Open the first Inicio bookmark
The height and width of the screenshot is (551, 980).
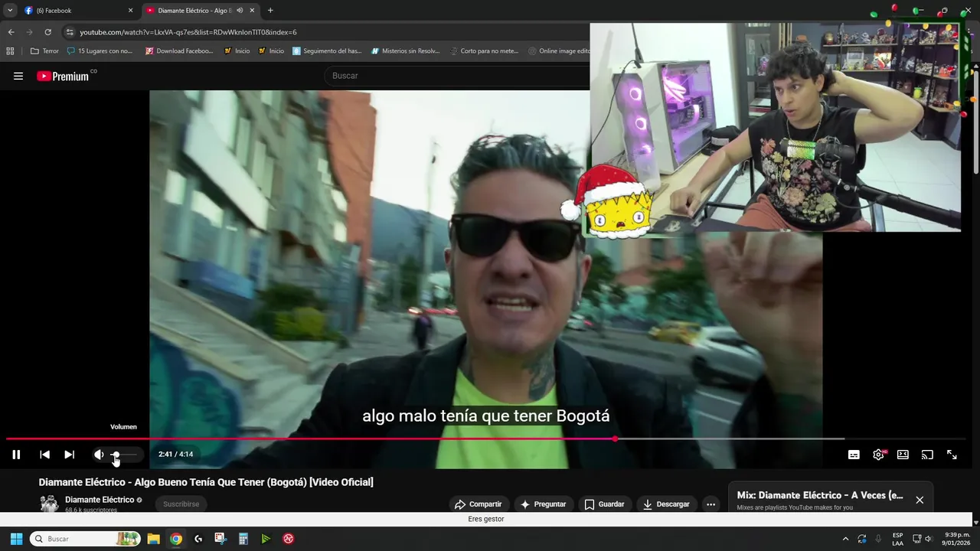tap(237, 51)
